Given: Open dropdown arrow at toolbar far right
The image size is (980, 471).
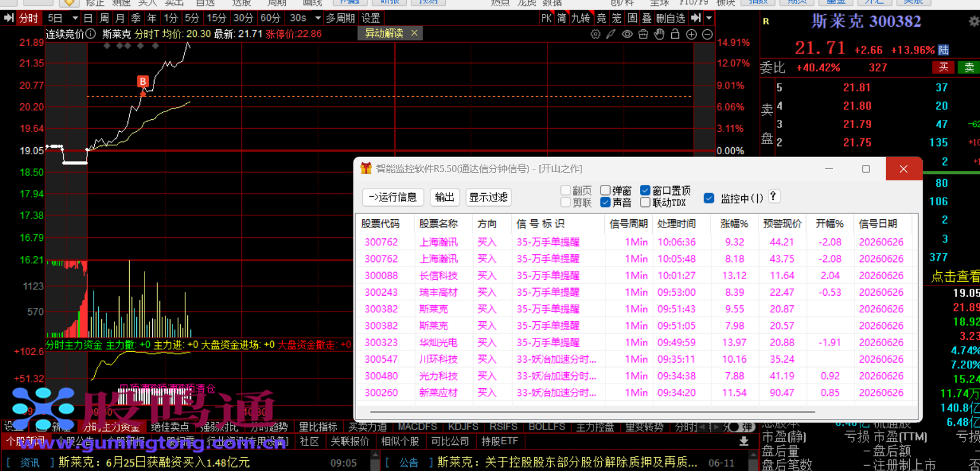Looking at the screenshot, I should click(x=709, y=18).
